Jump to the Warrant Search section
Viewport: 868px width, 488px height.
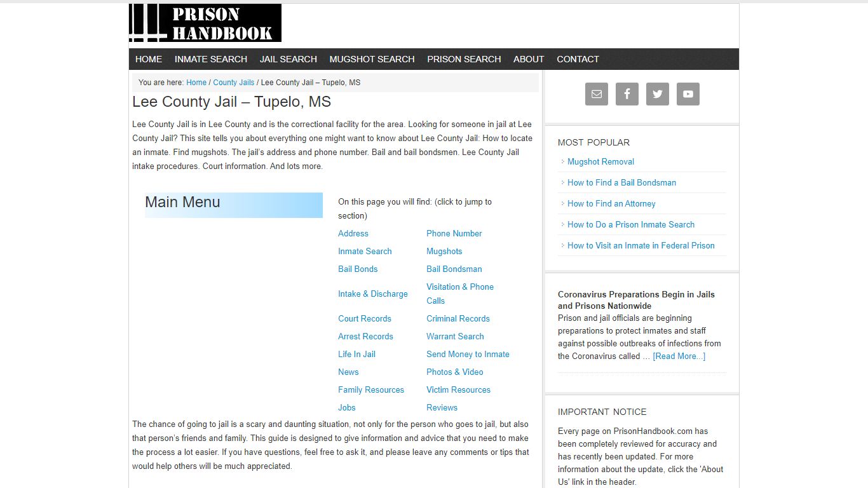point(455,336)
